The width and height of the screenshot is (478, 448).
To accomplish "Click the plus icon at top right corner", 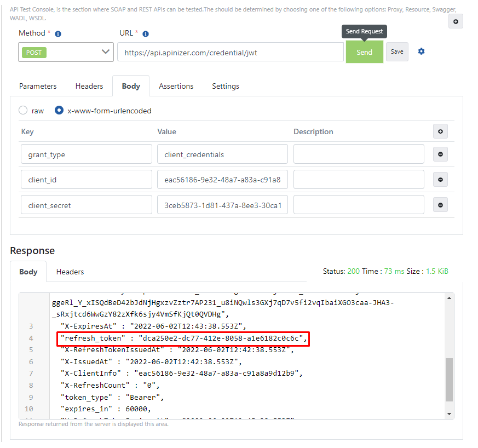I will point(456,21).
